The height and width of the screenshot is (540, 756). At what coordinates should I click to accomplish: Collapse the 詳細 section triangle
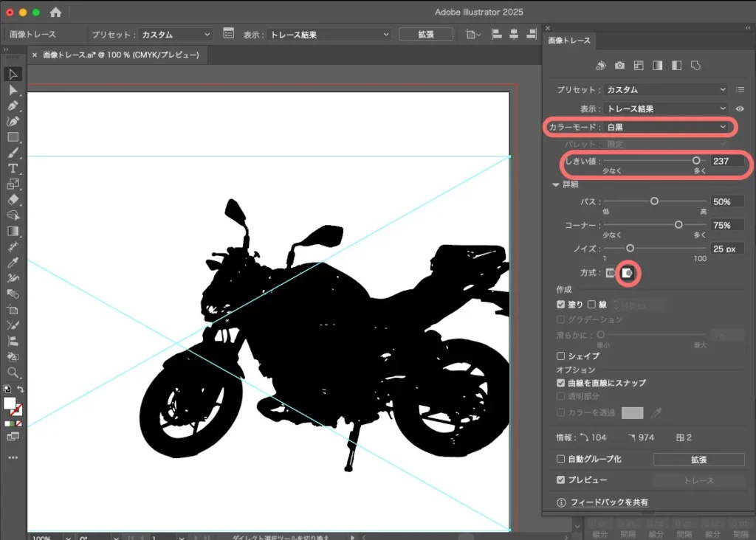[557, 184]
